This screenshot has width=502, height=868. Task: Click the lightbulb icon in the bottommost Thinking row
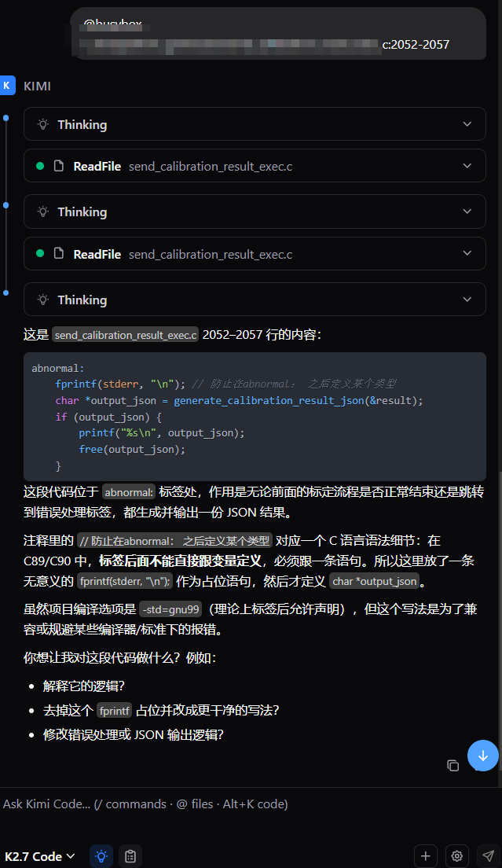(x=43, y=300)
